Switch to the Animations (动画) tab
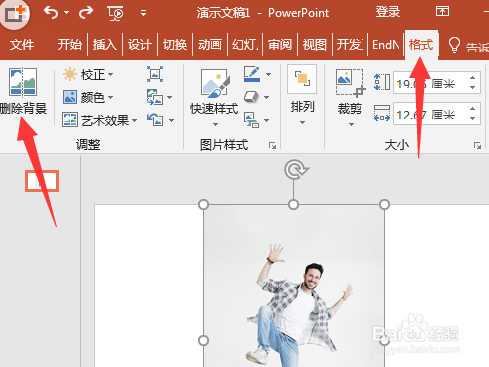 click(x=210, y=44)
